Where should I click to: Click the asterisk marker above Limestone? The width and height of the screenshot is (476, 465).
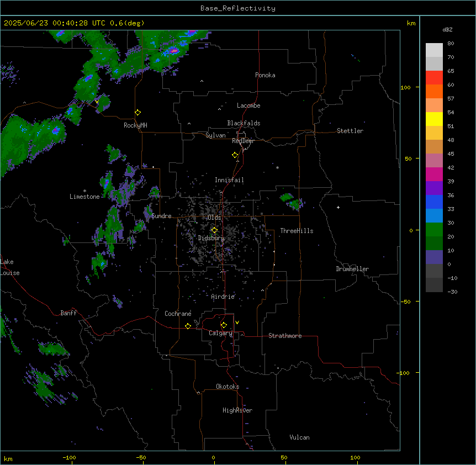click(x=84, y=191)
